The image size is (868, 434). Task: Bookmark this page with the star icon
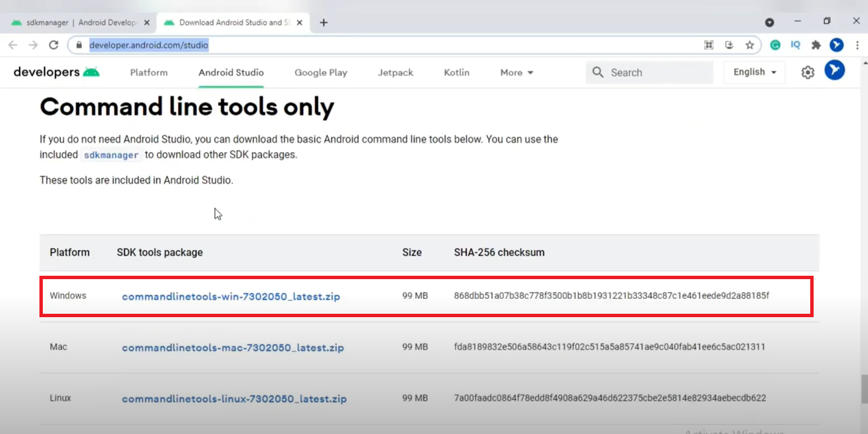coord(750,45)
